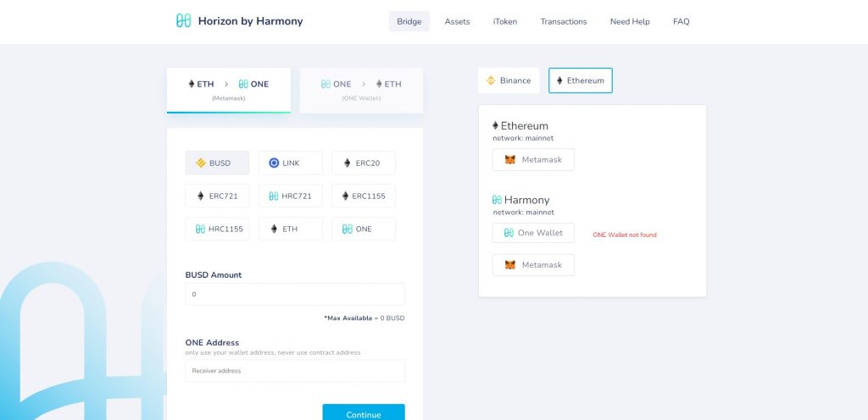Screen dimensions: 868x420
Task: Click the 'network: mainnet' text under Harmony
Action: 524,213
